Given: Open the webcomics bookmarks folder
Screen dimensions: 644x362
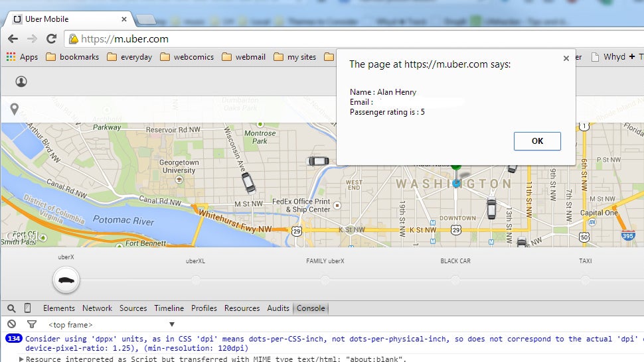Looking at the screenshot, I should (187, 57).
